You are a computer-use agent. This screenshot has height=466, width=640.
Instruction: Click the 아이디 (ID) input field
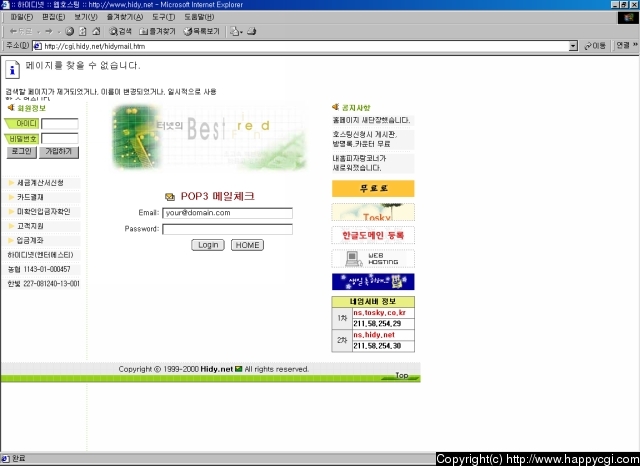tap(60, 124)
